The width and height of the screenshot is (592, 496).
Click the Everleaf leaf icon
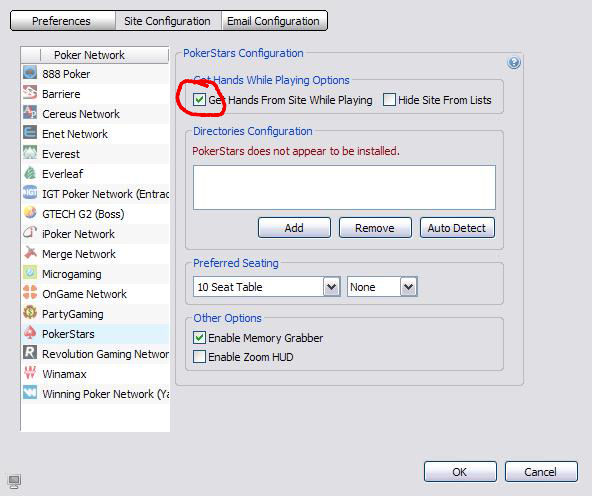pos(30,173)
